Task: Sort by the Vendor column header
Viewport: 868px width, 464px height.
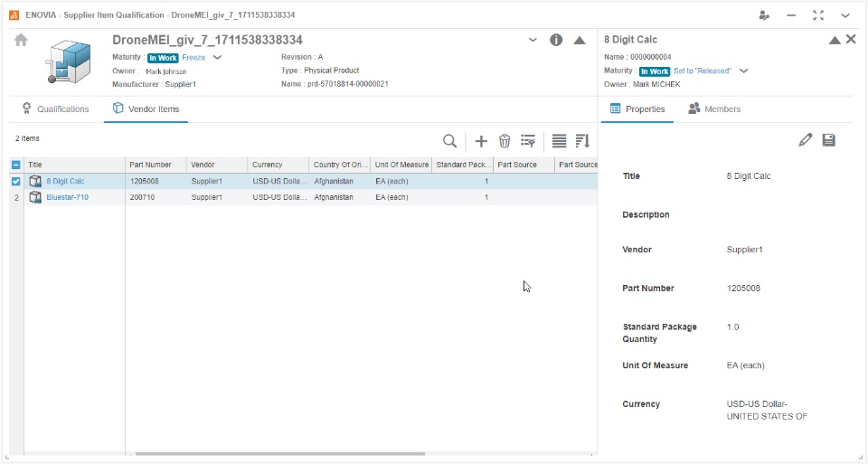Action: (x=217, y=165)
